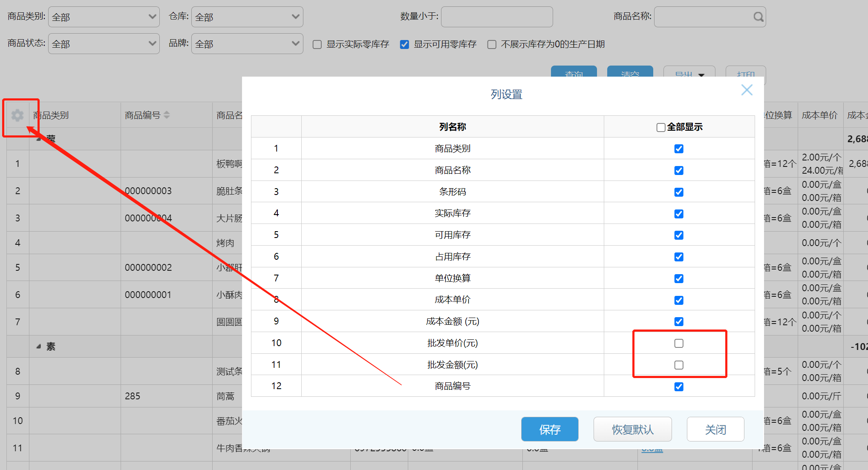Click 单位换算 row name in dialog
868x470 pixels.
(453, 278)
